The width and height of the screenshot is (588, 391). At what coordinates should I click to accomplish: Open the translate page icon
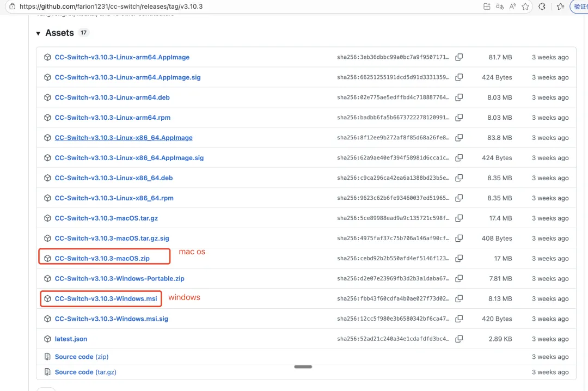point(499,7)
